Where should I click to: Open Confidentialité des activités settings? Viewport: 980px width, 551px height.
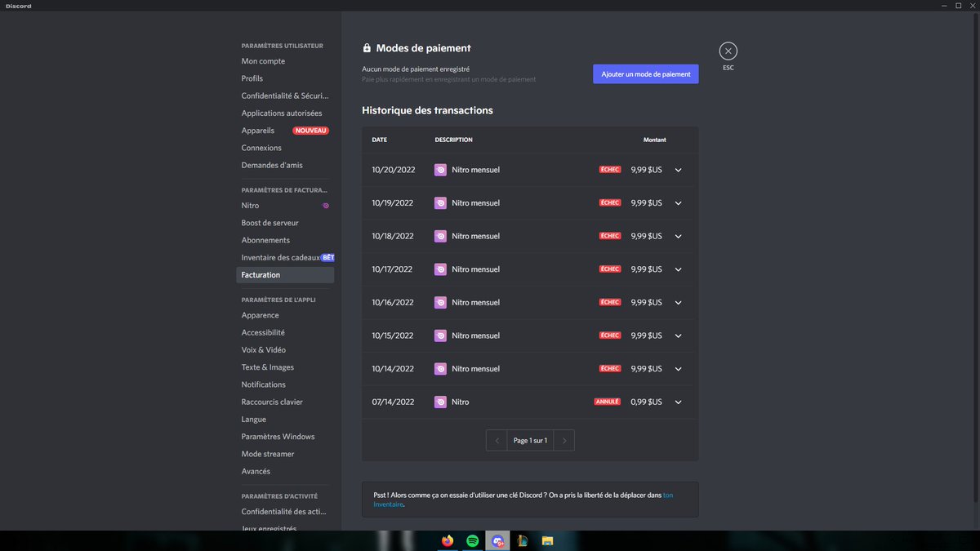coord(285,512)
